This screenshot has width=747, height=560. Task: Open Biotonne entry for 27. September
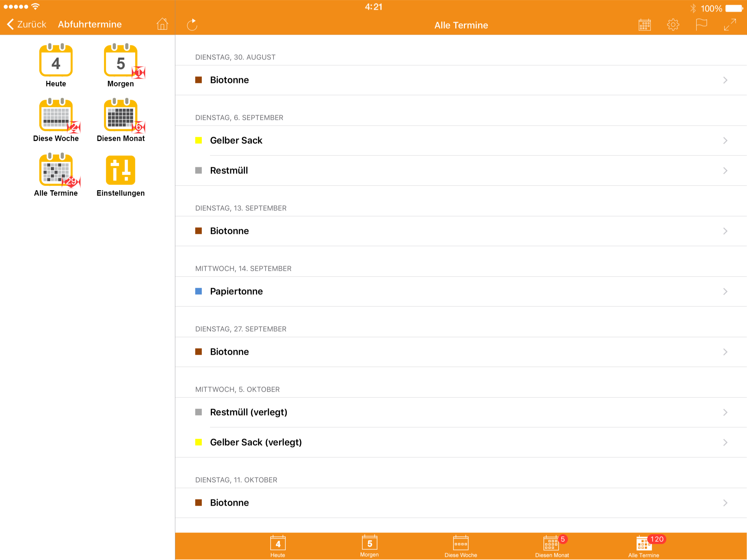click(x=461, y=352)
